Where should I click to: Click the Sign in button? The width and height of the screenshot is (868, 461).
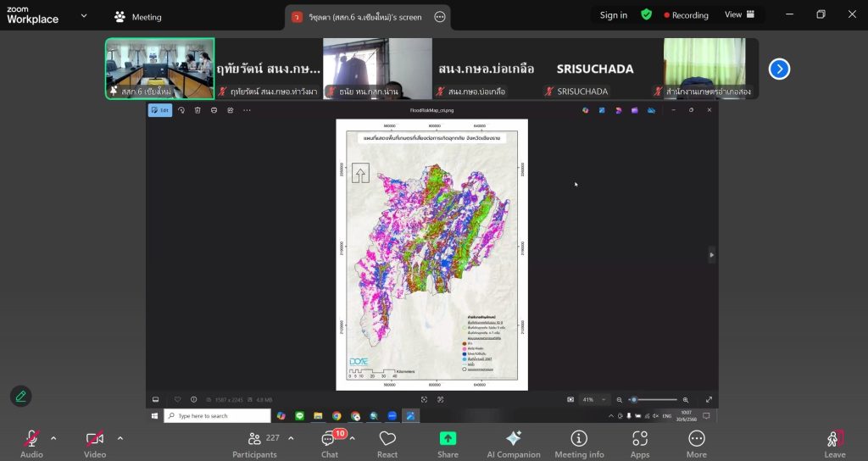pyautogui.click(x=614, y=15)
